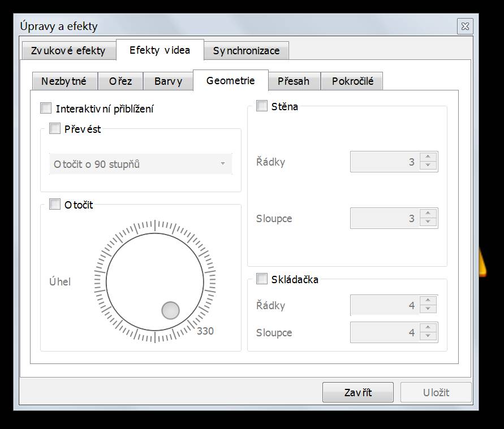Switch to the Zvukové efekty tab

68,51
